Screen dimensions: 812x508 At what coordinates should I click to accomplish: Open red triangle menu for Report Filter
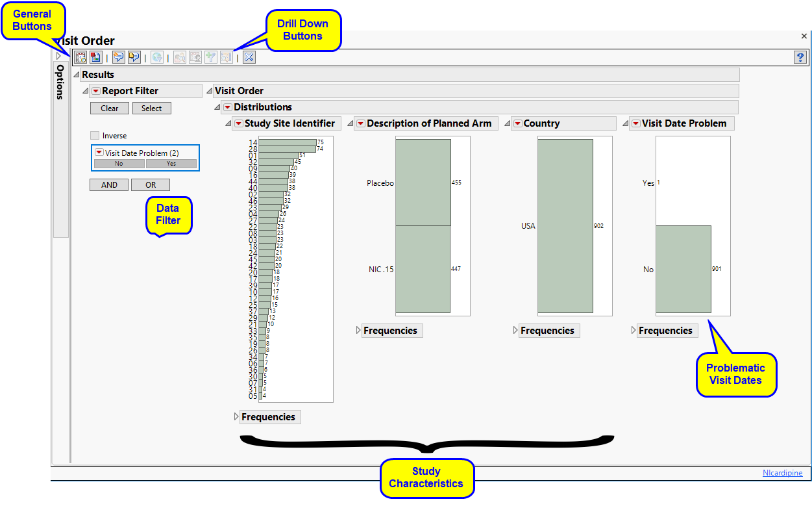click(x=95, y=91)
